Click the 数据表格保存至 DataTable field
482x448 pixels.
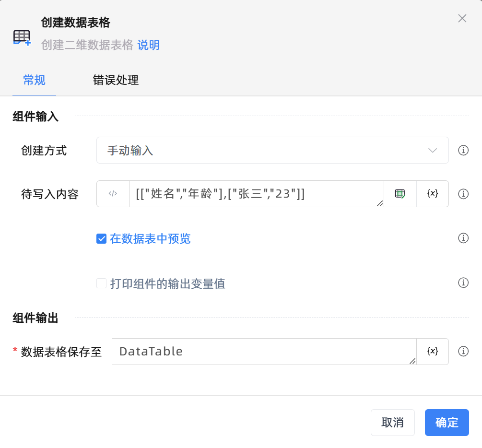click(264, 352)
